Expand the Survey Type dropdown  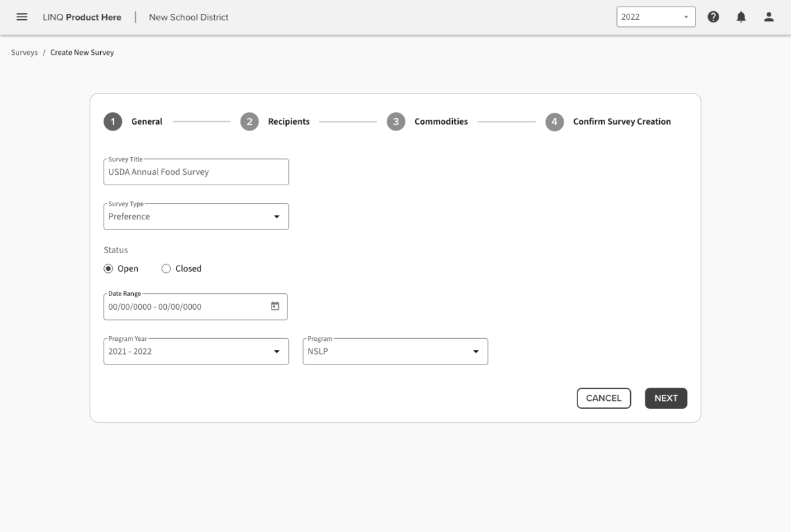(x=196, y=217)
